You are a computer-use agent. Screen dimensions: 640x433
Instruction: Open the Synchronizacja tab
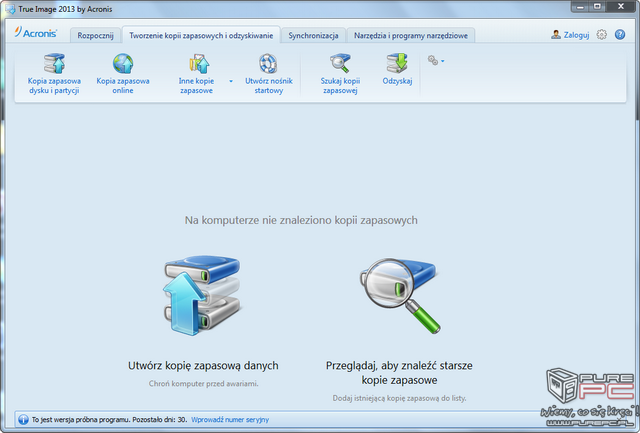pos(313,36)
